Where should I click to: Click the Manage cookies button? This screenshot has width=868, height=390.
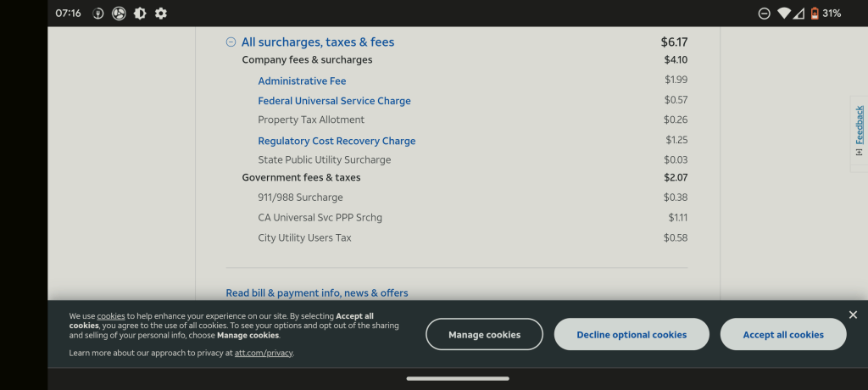[484, 334]
